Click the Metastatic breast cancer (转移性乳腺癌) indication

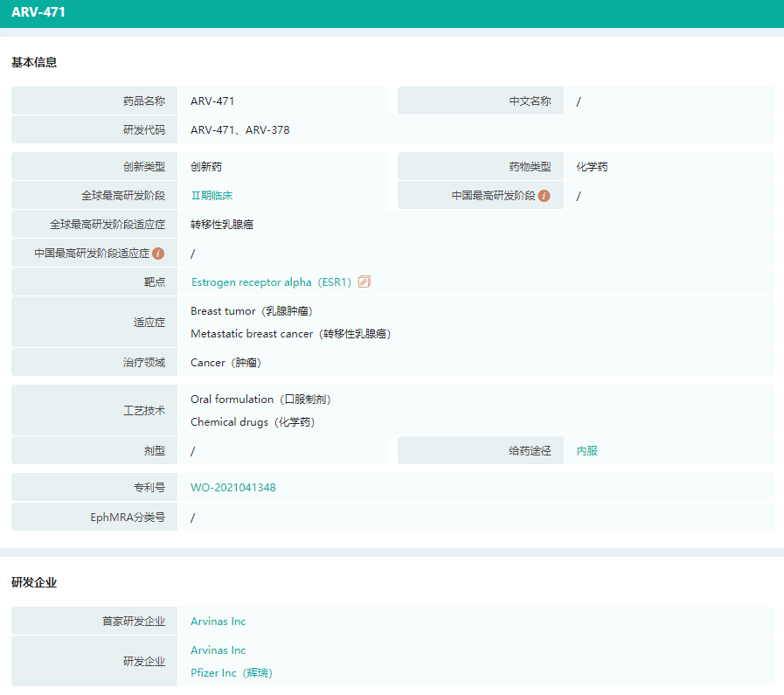(x=290, y=334)
